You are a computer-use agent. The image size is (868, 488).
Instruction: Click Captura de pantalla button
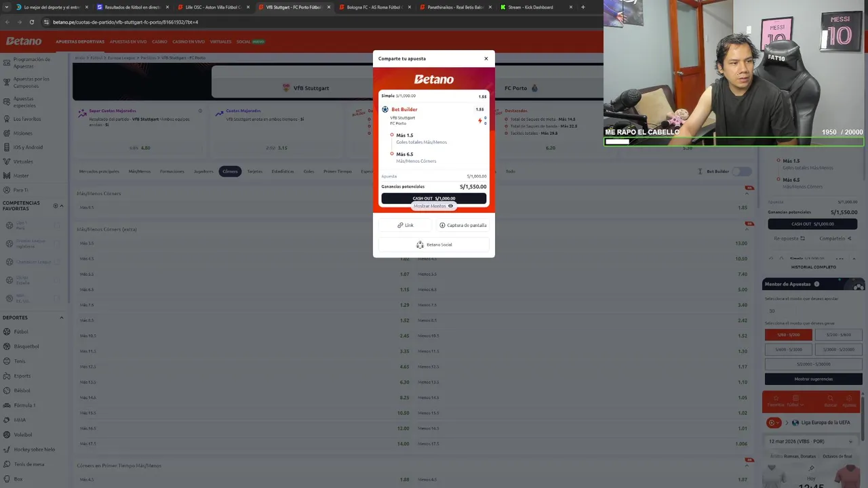[462, 225]
